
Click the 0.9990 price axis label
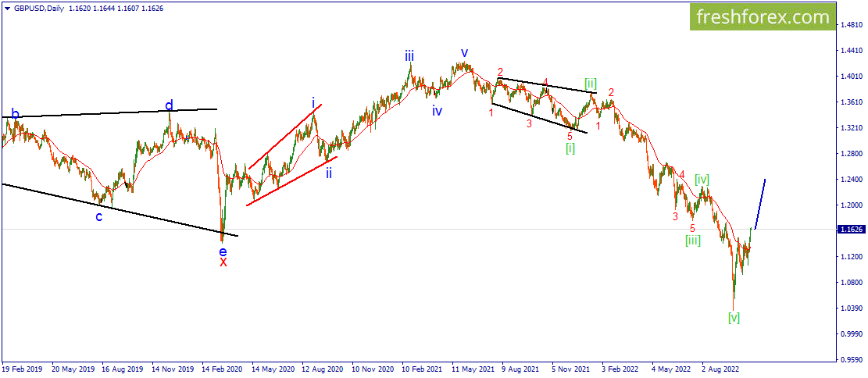(852, 334)
